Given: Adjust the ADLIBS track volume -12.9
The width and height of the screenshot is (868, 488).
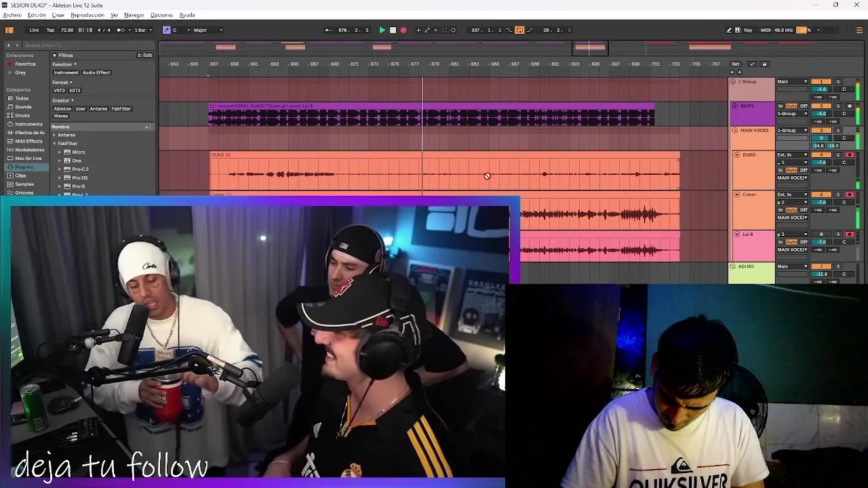Looking at the screenshot, I should coord(821,274).
